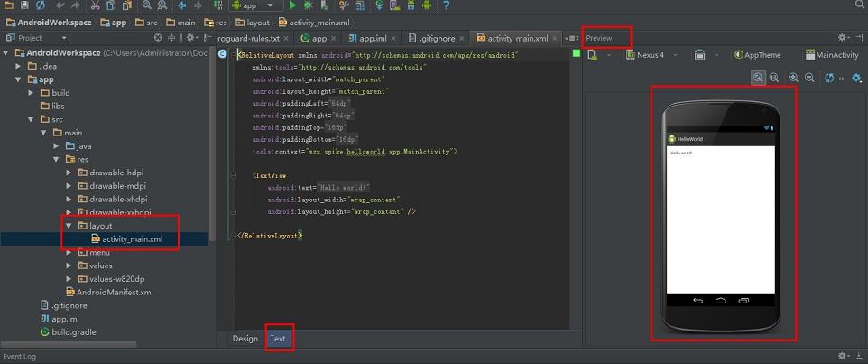Refresh the layout preview
Screen dimensions: 868x364
pos(829,79)
